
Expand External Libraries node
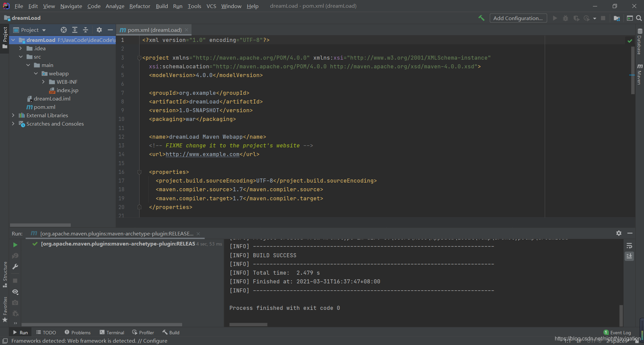pyautogui.click(x=13, y=115)
